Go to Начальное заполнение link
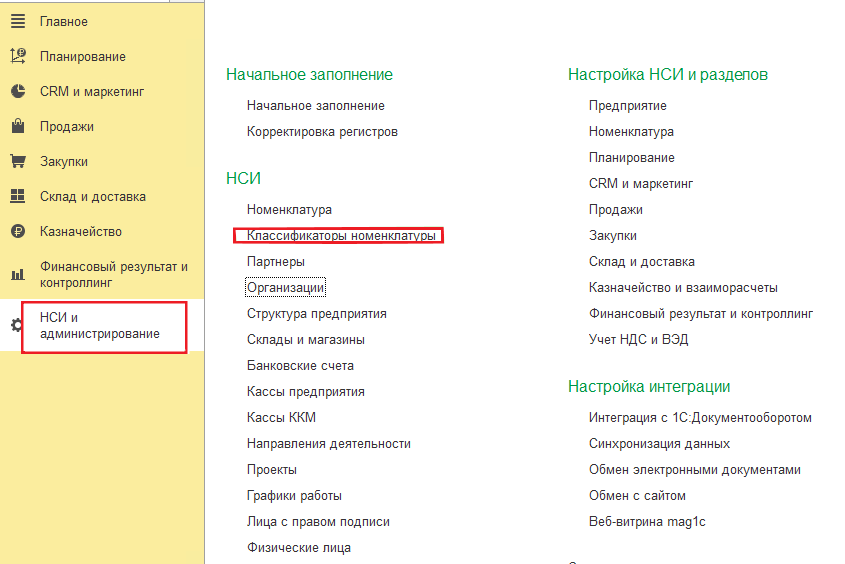 pyautogui.click(x=315, y=106)
